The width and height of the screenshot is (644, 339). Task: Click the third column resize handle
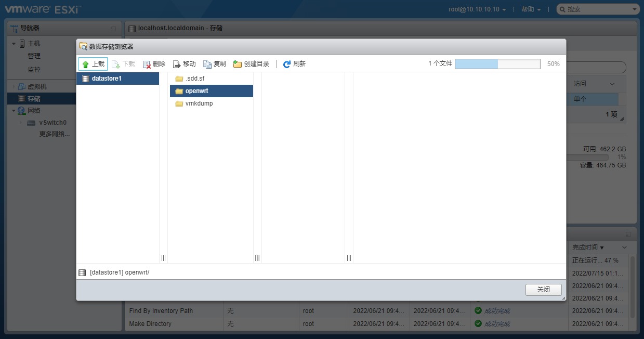[349, 258]
